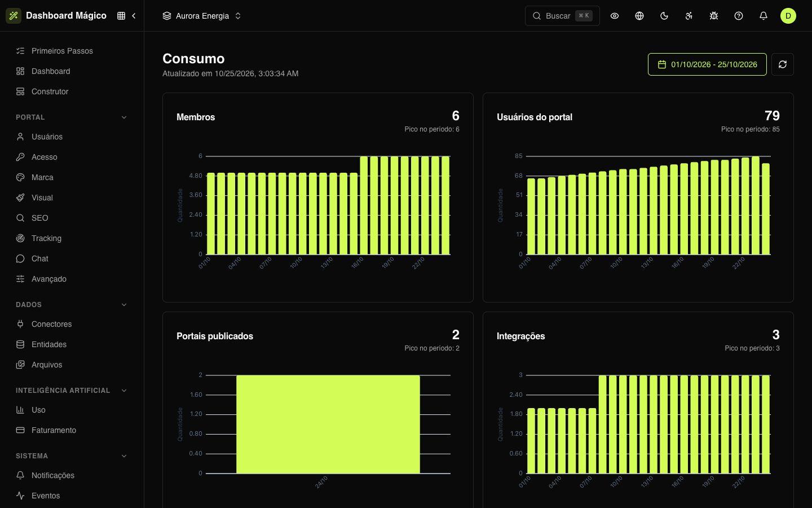Image resolution: width=812 pixels, height=508 pixels.
Task: Open accessibility options icon
Action: pyautogui.click(x=689, y=16)
